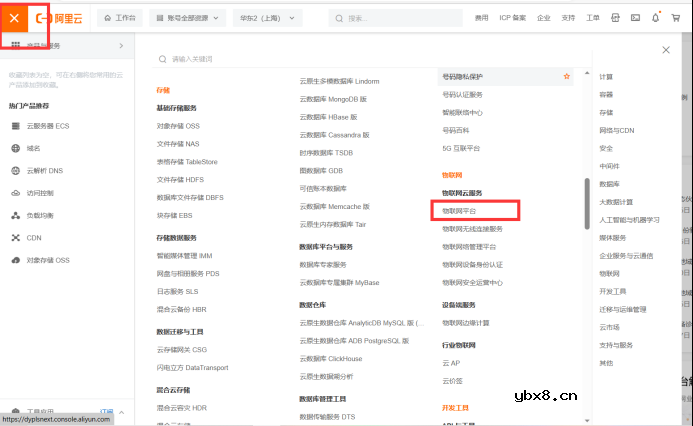Open the shopping cart icon
693x426 pixels.
[x=676, y=18]
